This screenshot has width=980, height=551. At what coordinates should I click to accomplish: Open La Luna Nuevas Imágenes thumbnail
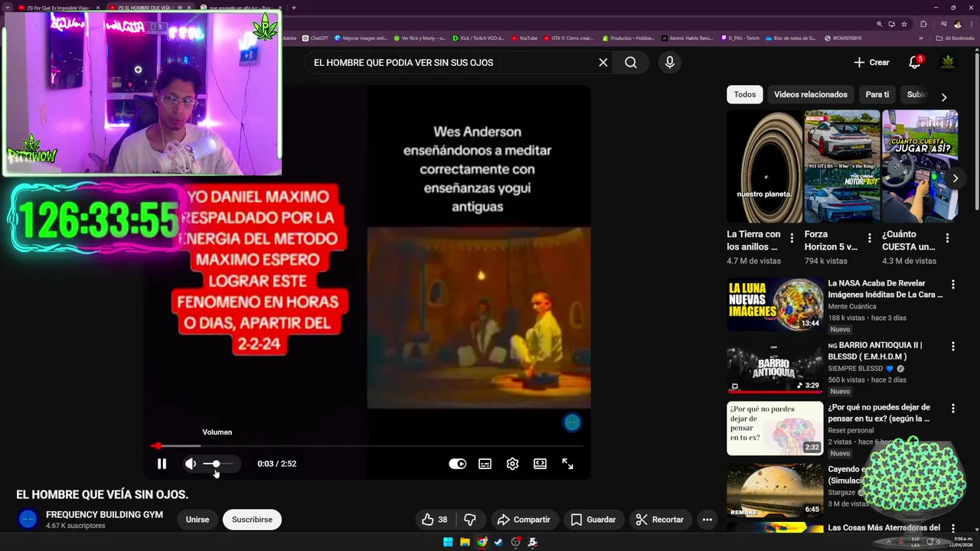(x=775, y=305)
